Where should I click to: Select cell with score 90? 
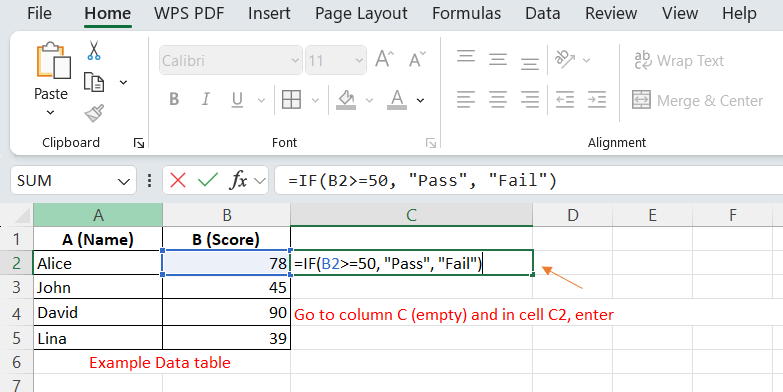tap(226, 313)
